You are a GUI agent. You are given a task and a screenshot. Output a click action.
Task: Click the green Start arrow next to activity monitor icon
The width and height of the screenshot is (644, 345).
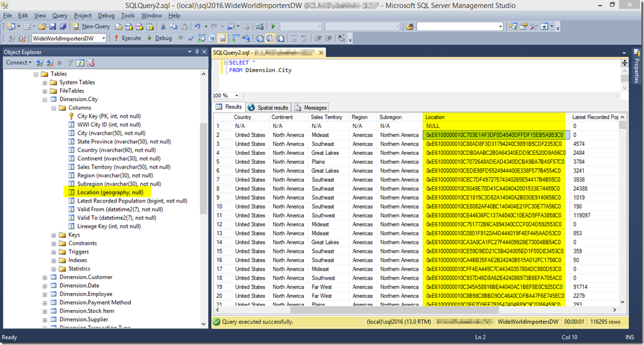[x=273, y=26]
